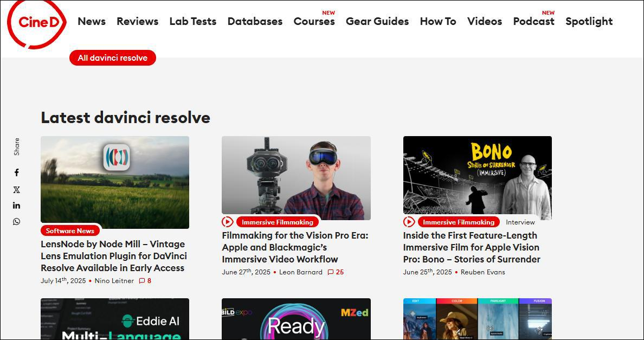Click the vertical Share label
The width and height of the screenshot is (644, 340).
click(16, 146)
